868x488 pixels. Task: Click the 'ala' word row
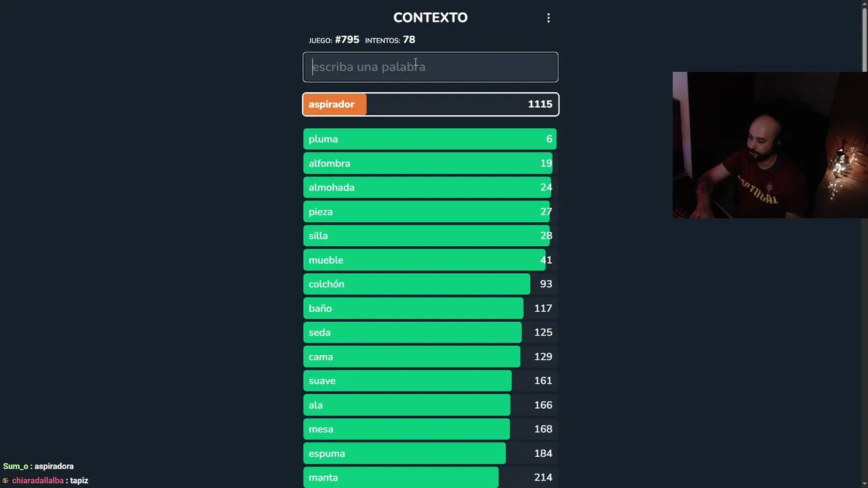tap(430, 405)
